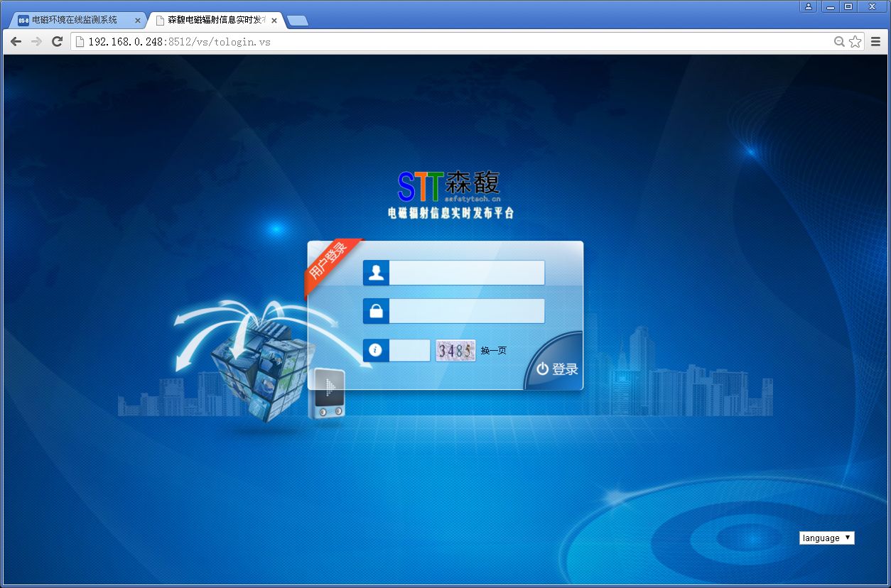Select the 森馥电磁辐射信息实时发布 tab
The width and height of the screenshot is (891, 588).
point(217,21)
